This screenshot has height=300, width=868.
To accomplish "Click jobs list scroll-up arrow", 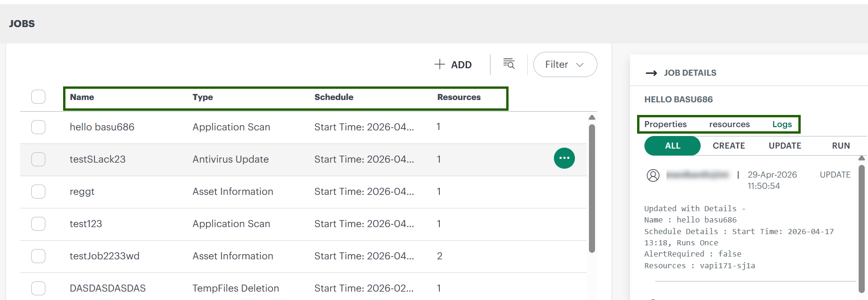I will pos(592,117).
